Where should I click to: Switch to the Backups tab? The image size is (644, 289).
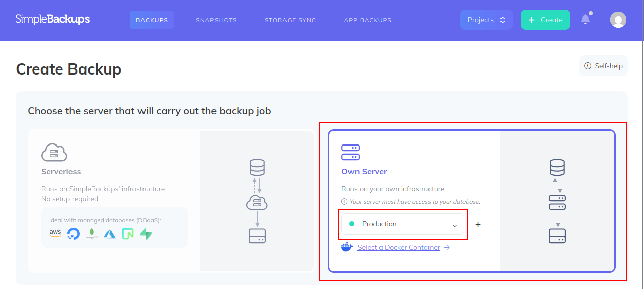[152, 20]
